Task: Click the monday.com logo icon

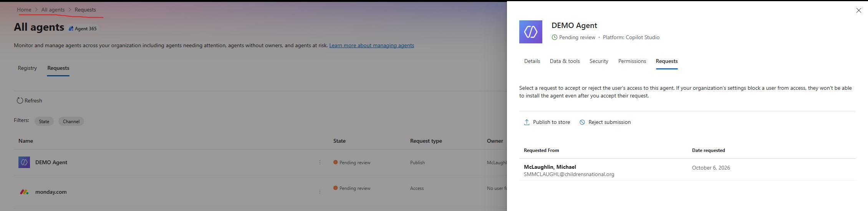Action: point(24,192)
